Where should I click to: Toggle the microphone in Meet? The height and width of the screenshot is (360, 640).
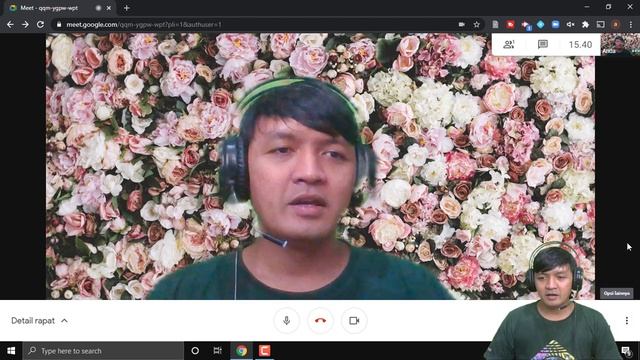pos(287,320)
